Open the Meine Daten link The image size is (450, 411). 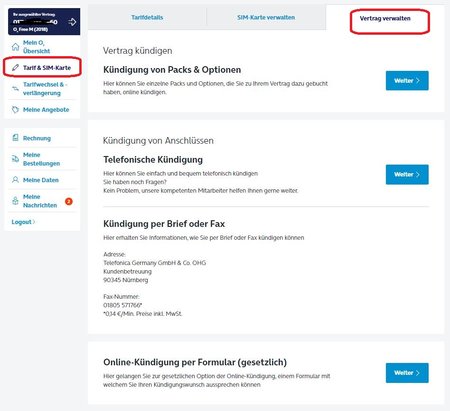coord(41,180)
